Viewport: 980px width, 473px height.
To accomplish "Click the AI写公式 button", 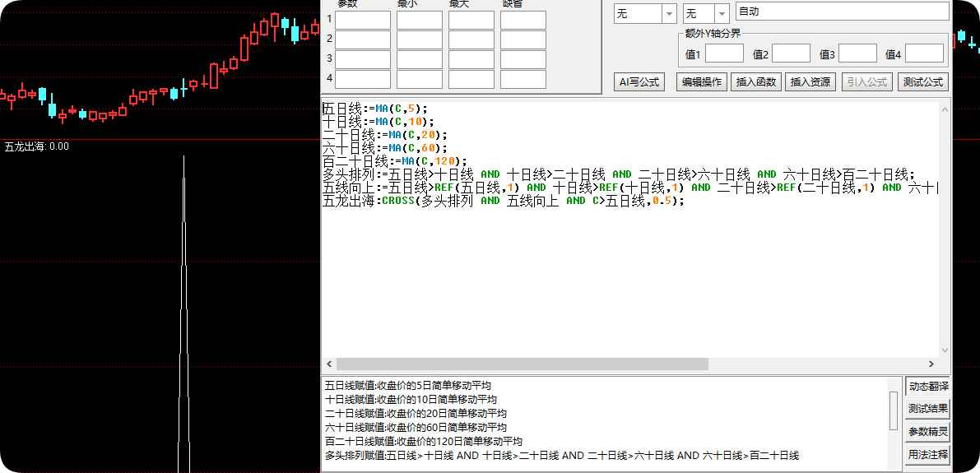I will tap(639, 82).
